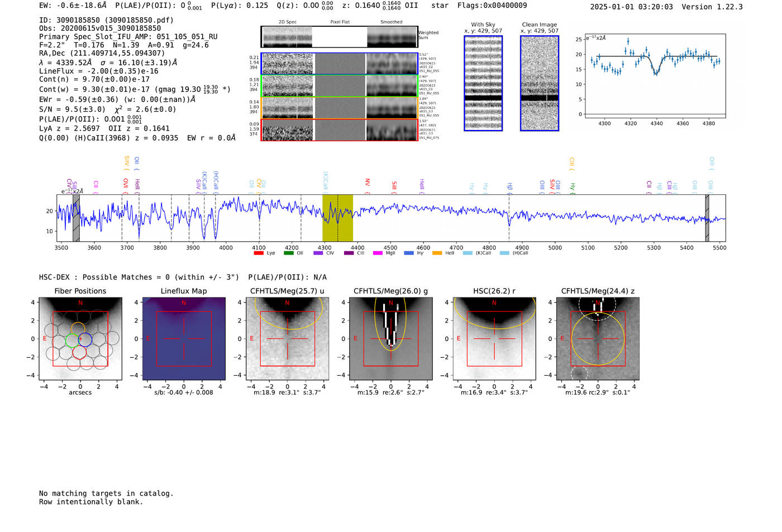Click the RA,Dec coordinates line
This screenshot has width=782, height=532.
pos(102,54)
